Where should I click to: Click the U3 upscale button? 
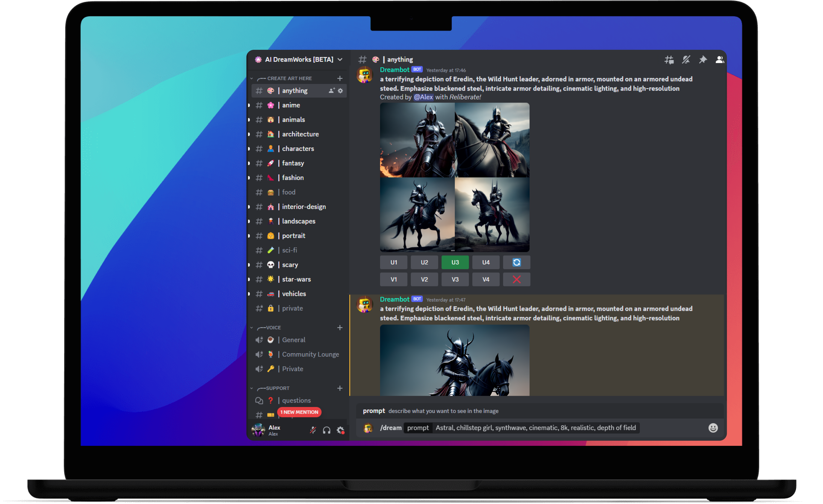[x=456, y=262]
